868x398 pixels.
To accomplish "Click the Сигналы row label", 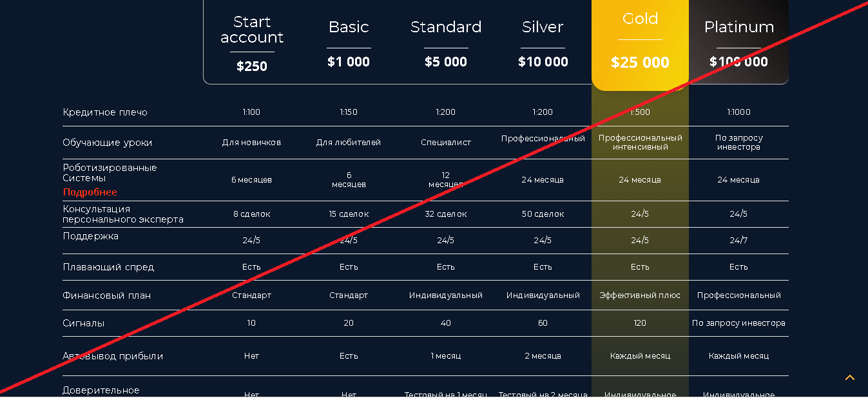I will [x=83, y=323].
